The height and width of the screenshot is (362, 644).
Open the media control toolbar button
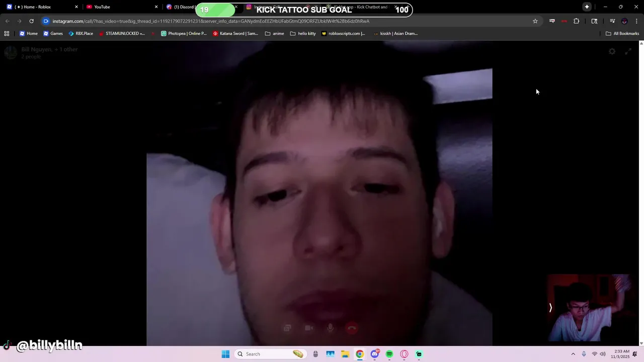pyautogui.click(x=612, y=21)
